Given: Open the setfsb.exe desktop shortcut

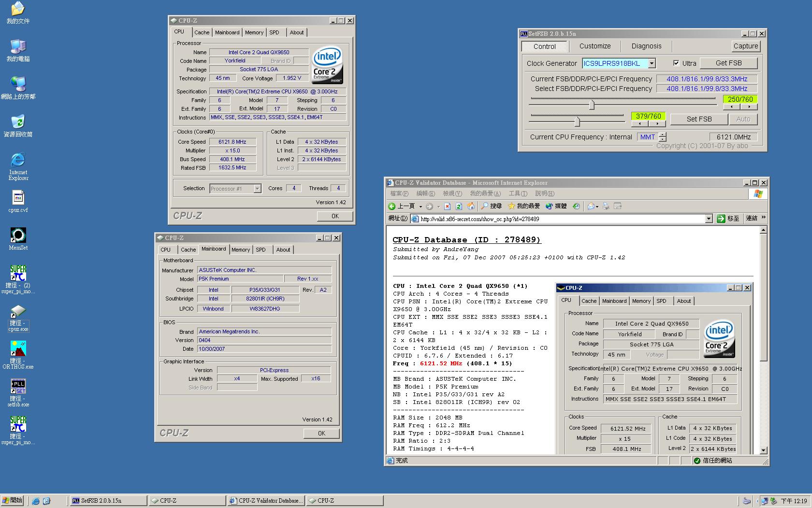Looking at the screenshot, I should point(18,392).
